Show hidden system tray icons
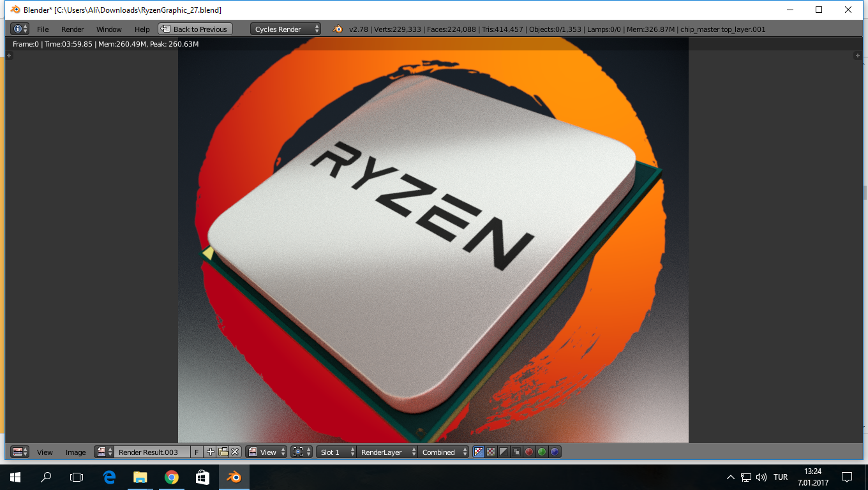 (731, 477)
